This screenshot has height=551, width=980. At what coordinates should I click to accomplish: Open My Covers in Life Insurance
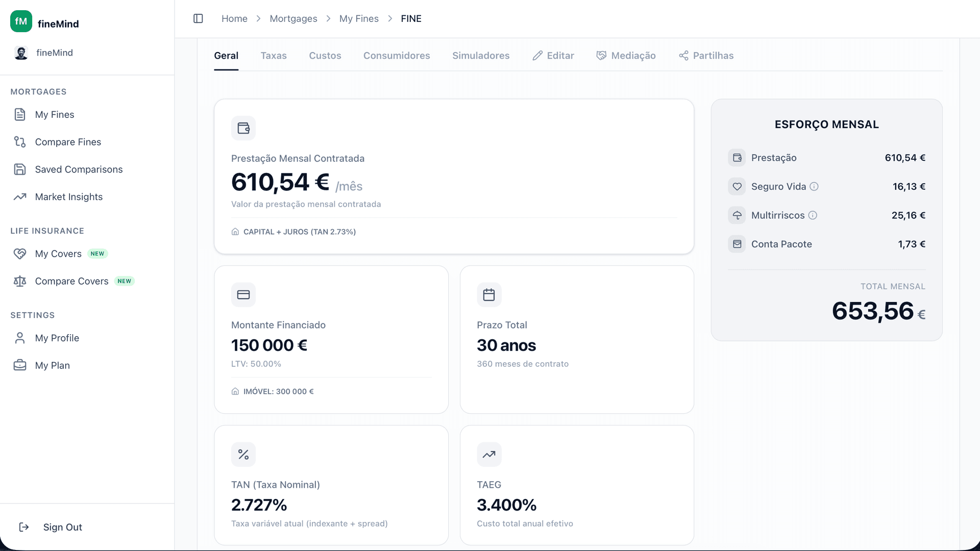pyautogui.click(x=58, y=254)
